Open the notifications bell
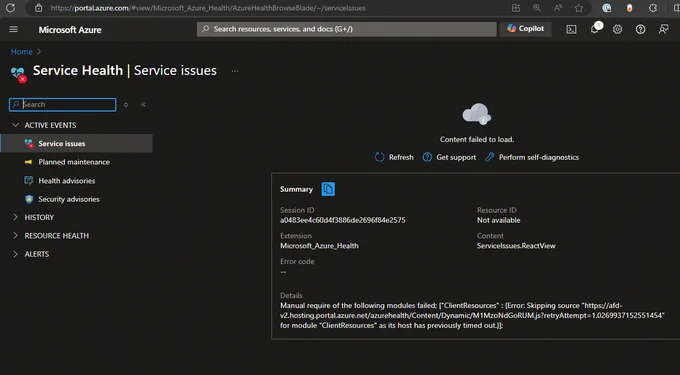This screenshot has width=680, height=375. 595,29
